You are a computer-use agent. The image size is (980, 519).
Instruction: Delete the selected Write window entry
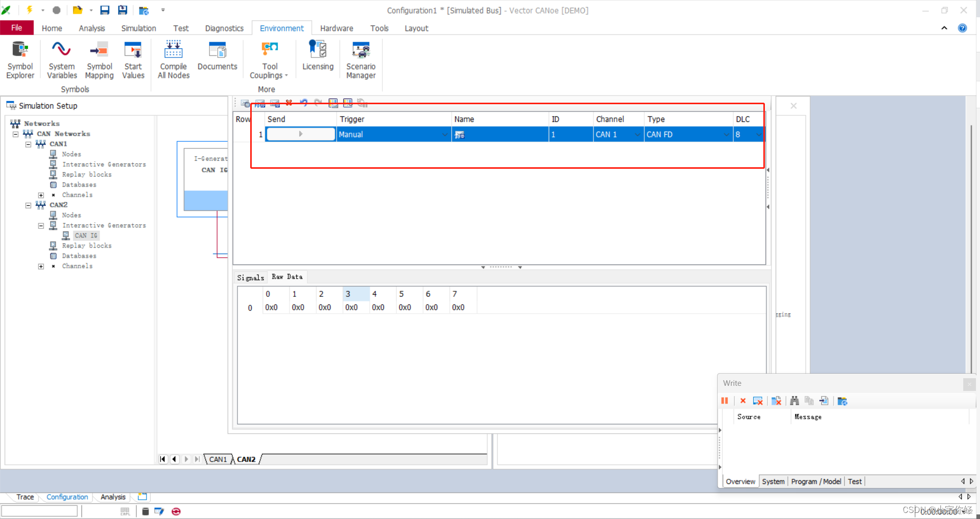coord(743,401)
